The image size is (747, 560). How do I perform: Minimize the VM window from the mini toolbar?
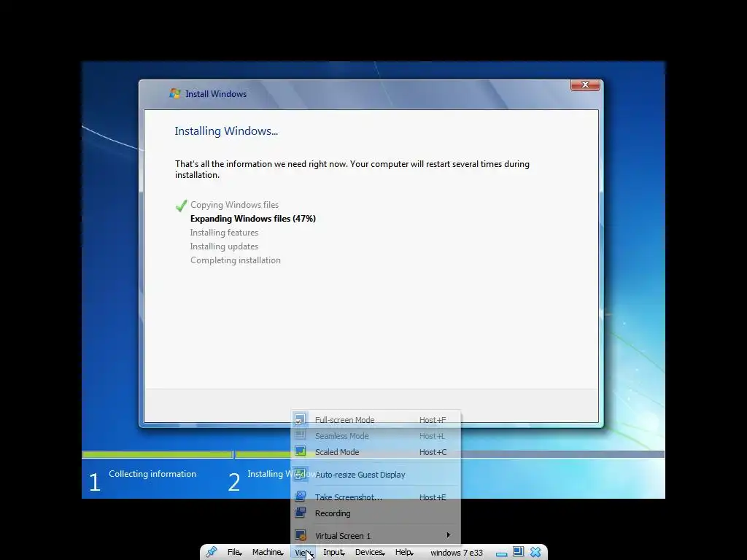(501, 554)
